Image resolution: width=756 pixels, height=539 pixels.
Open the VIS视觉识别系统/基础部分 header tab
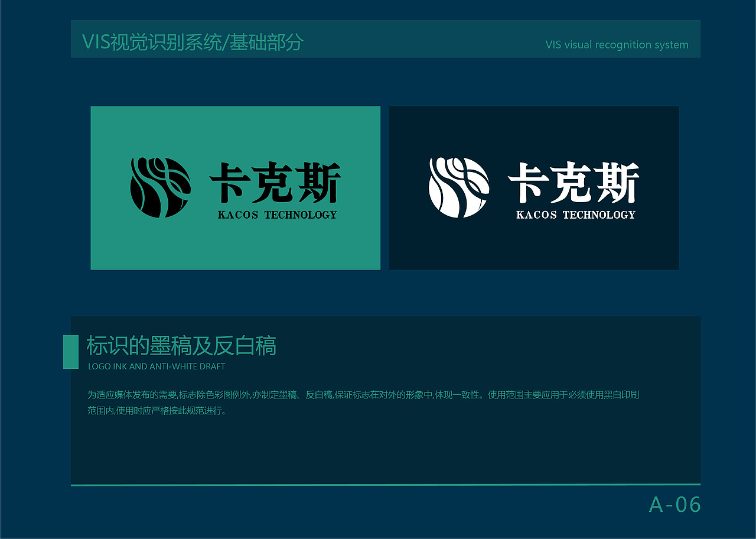[x=193, y=42]
